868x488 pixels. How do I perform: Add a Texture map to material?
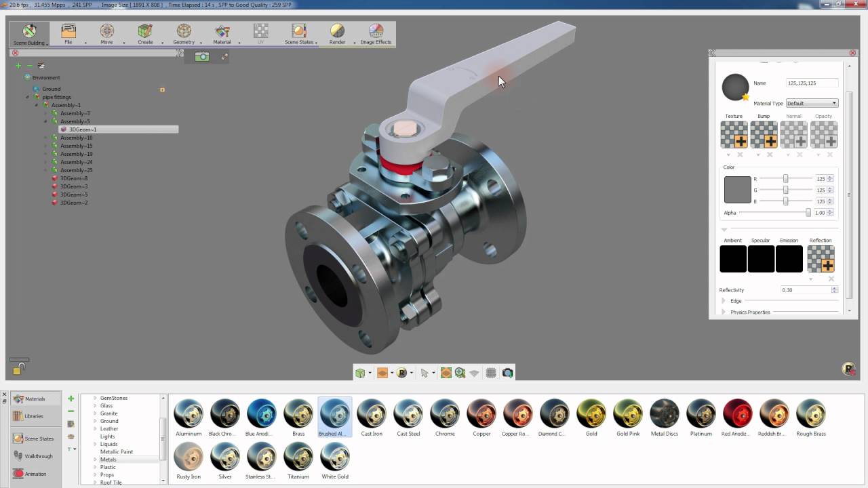[734, 135]
